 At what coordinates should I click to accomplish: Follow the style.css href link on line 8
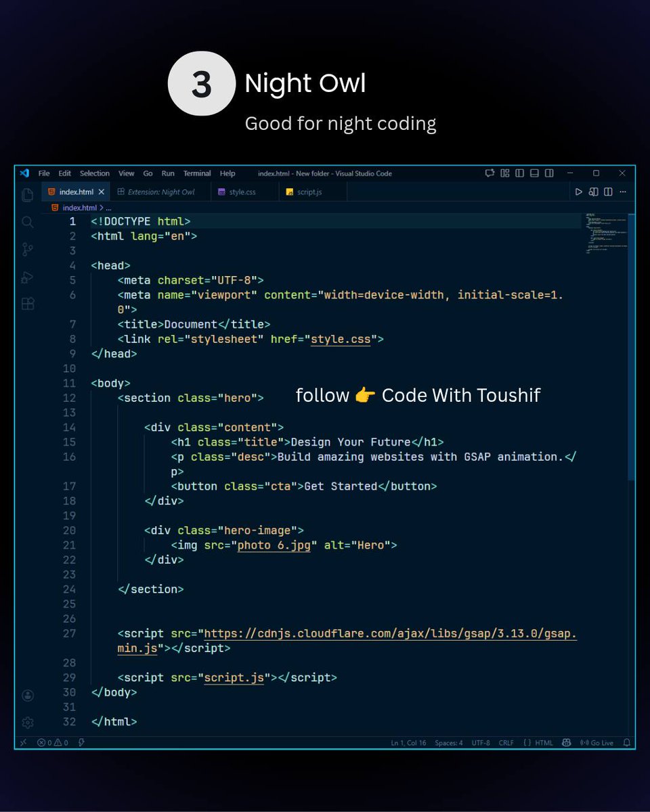(x=341, y=339)
